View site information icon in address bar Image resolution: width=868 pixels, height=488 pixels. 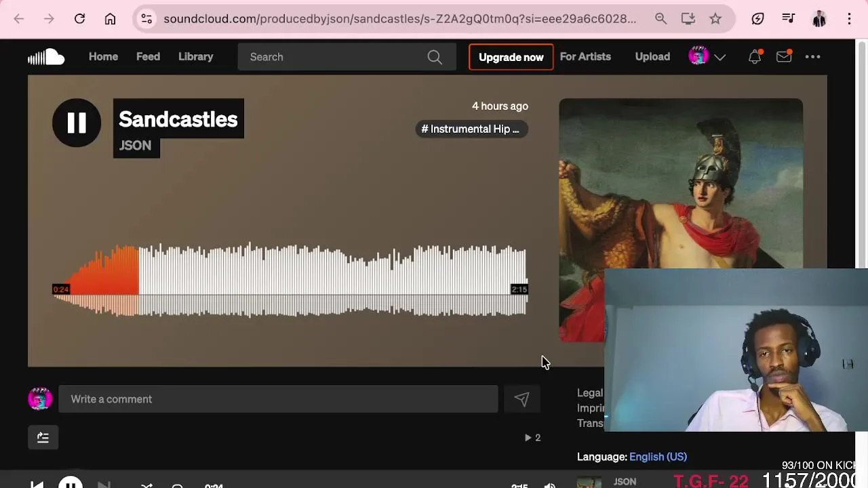(146, 19)
